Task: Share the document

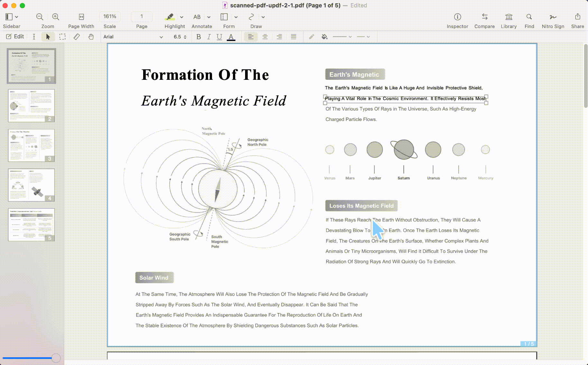Action: tap(578, 17)
